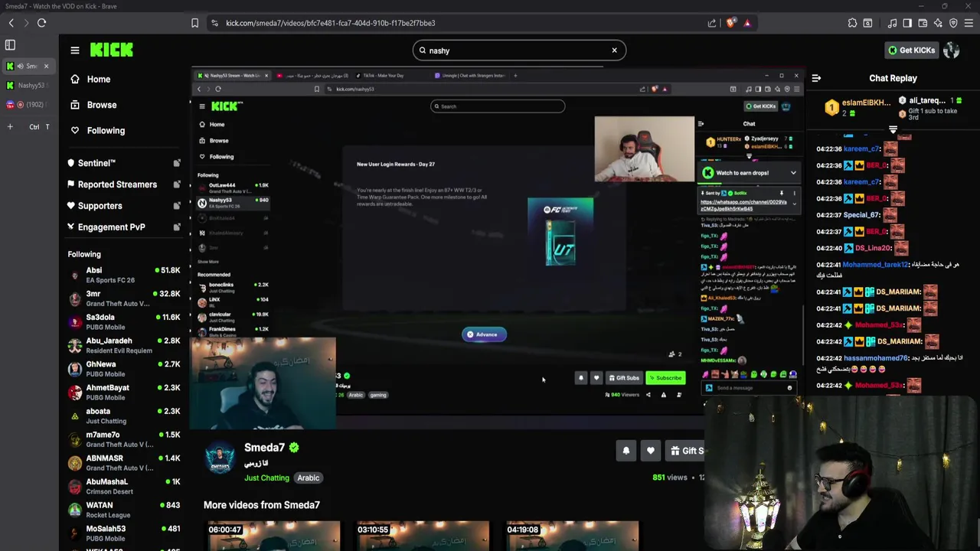Viewport: 980px width, 551px height.
Task: Collapse the Chat Replay panel arrow icon
Action: point(816,78)
